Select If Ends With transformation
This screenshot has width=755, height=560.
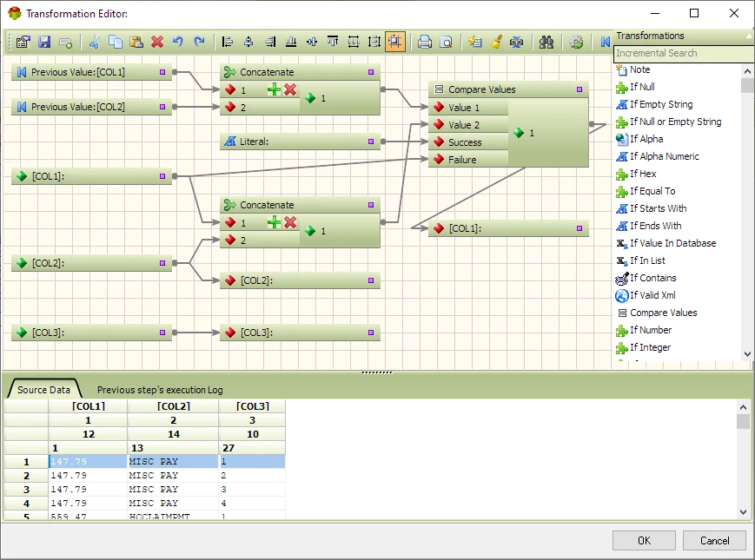655,226
